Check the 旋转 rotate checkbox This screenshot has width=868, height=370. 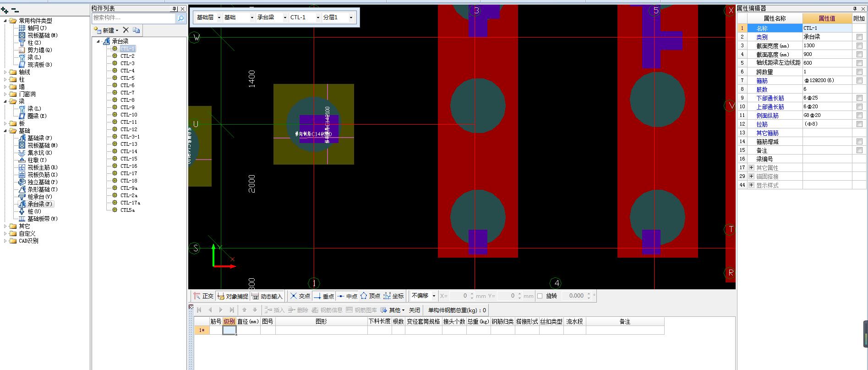540,296
